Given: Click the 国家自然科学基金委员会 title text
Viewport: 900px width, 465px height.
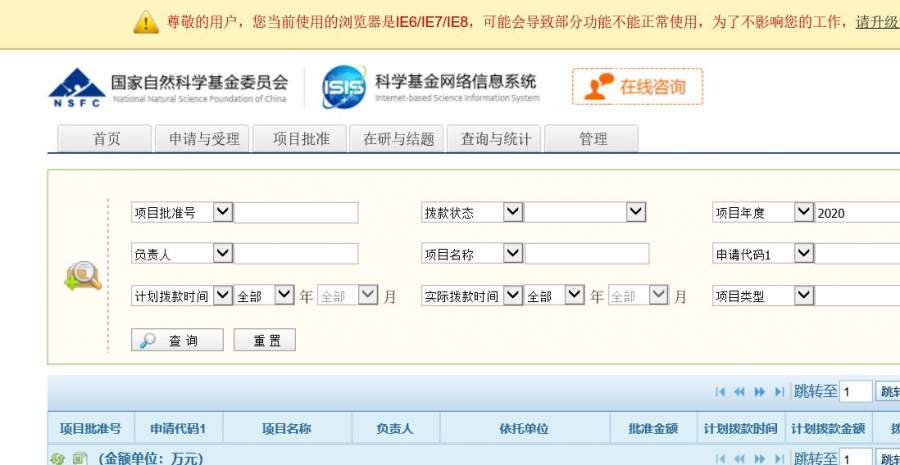Looking at the screenshot, I should pos(199,82).
